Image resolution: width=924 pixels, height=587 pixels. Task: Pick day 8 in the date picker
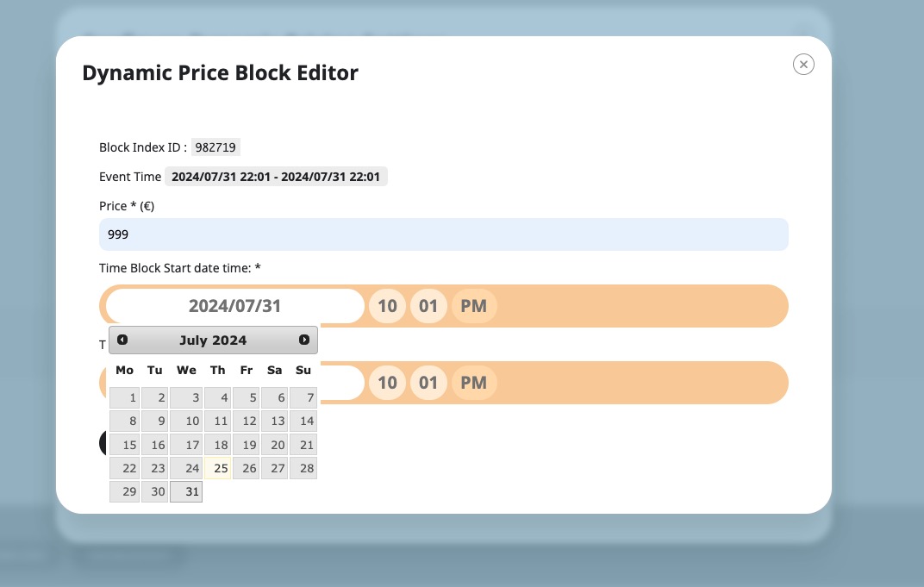click(x=125, y=422)
